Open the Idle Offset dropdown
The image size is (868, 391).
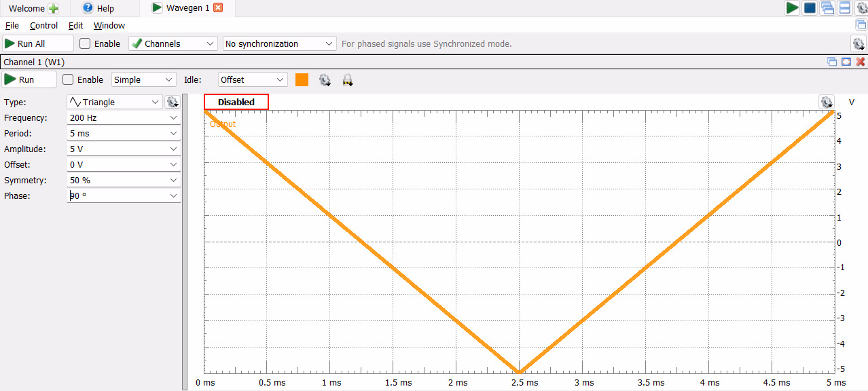(x=253, y=79)
